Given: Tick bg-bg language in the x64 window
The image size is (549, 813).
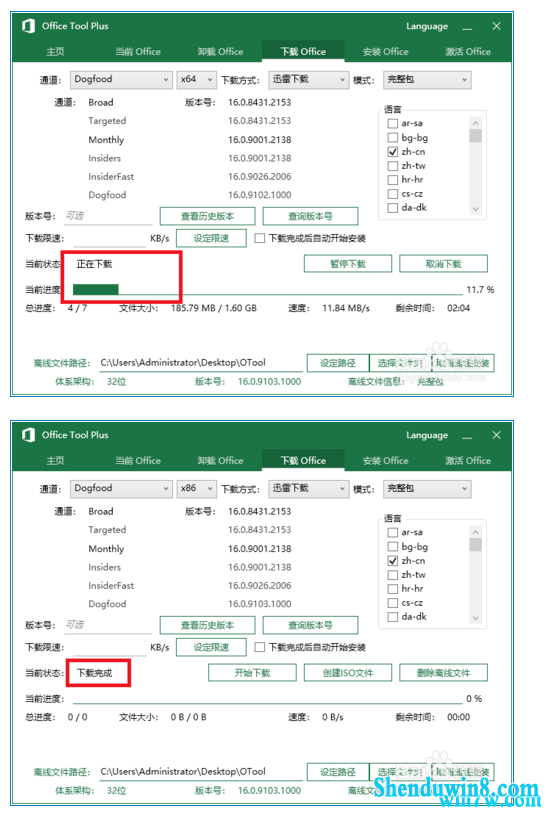Looking at the screenshot, I should click(392, 137).
